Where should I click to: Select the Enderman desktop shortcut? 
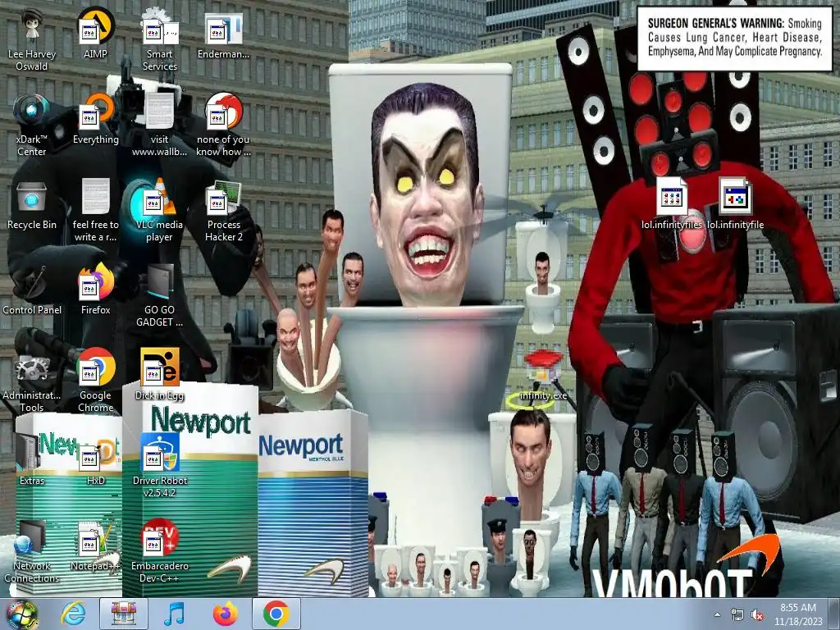coord(223,33)
